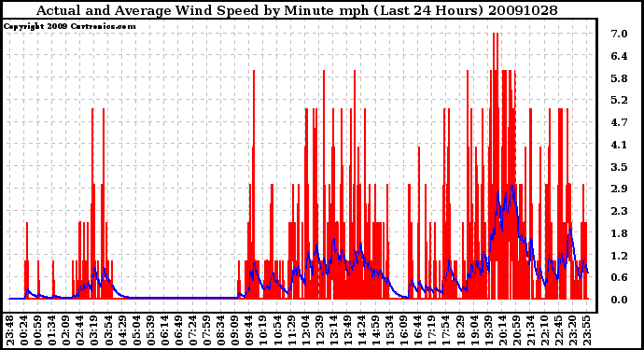The height and width of the screenshot is (350, 644).
Task: Click the 09:09 time label
Action: point(234,330)
